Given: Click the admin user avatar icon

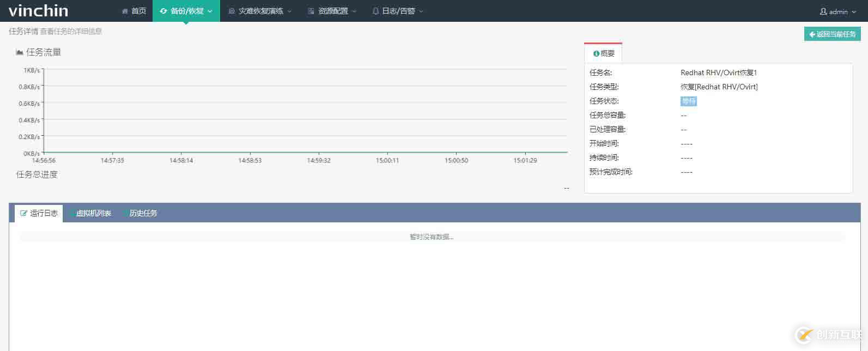Looking at the screenshot, I should (x=823, y=11).
